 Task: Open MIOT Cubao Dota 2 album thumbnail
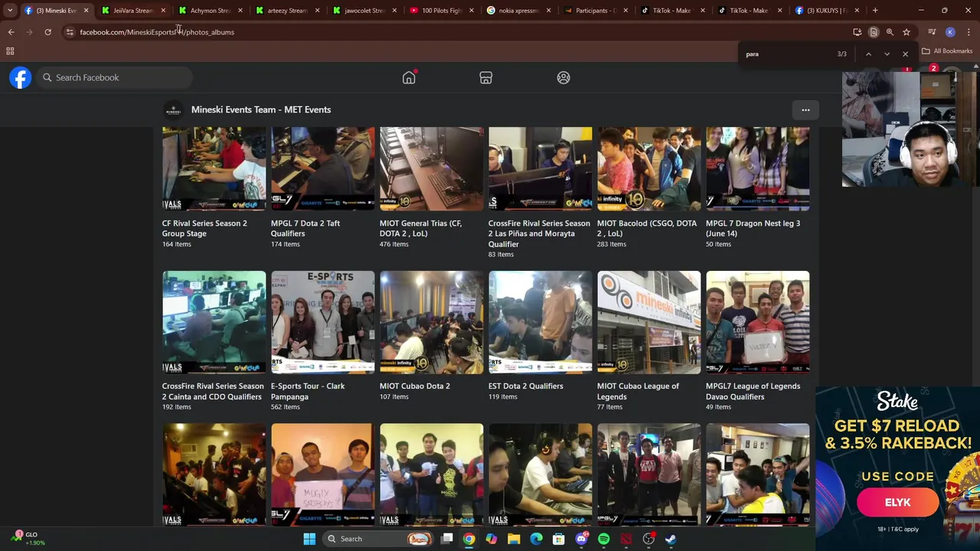click(x=431, y=322)
